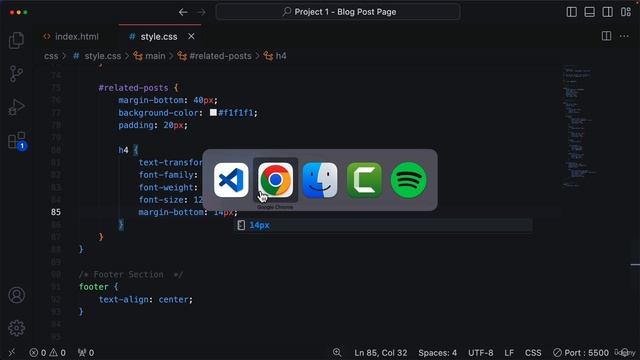Switch to Finder in the app switcher

pos(320,180)
